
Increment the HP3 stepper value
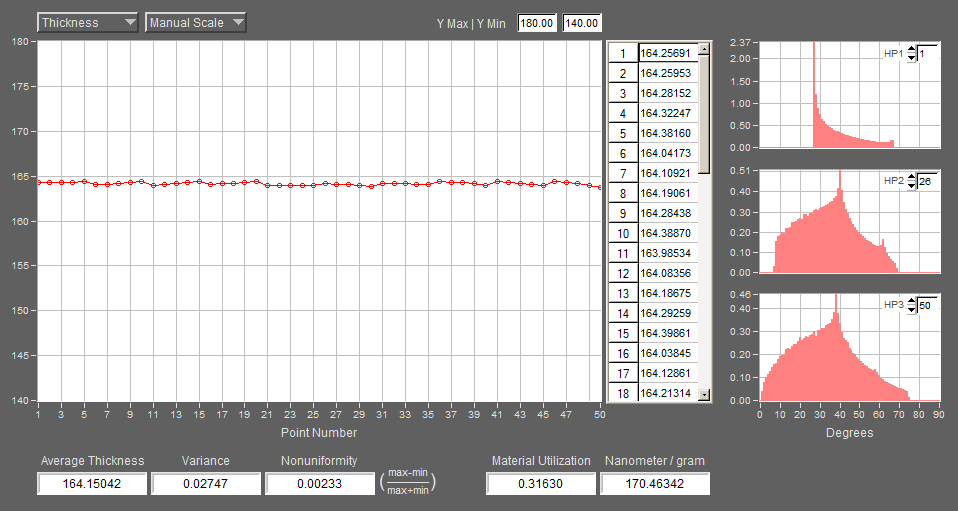pos(912,301)
